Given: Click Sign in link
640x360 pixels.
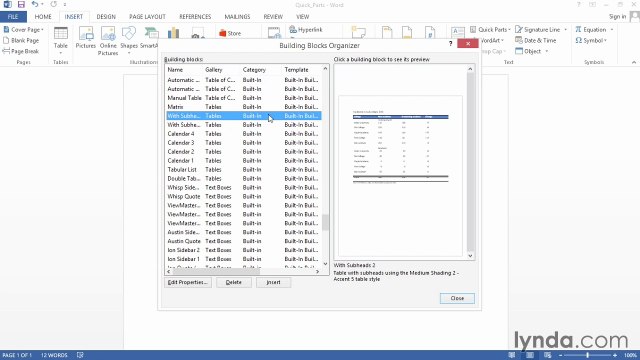Looking at the screenshot, I should (x=617, y=17).
